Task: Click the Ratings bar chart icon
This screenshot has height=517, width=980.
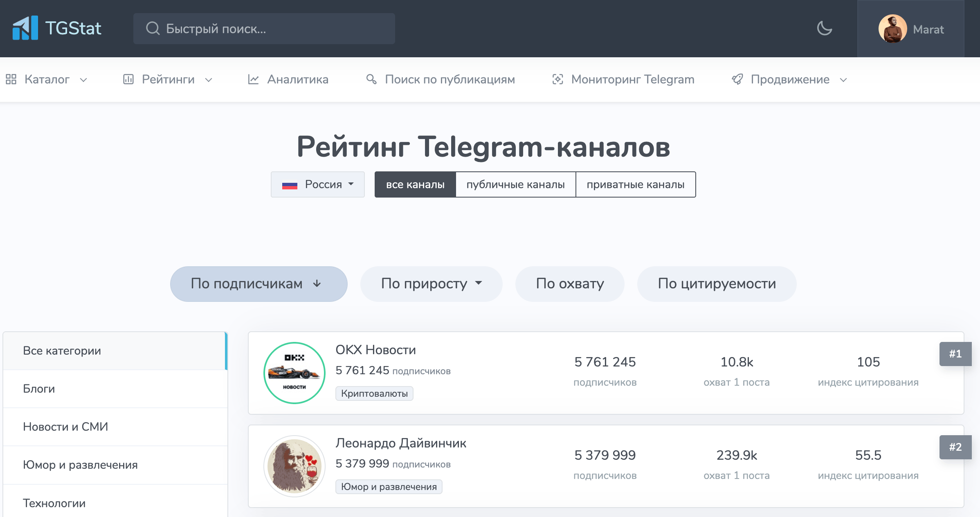Action: [128, 79]
